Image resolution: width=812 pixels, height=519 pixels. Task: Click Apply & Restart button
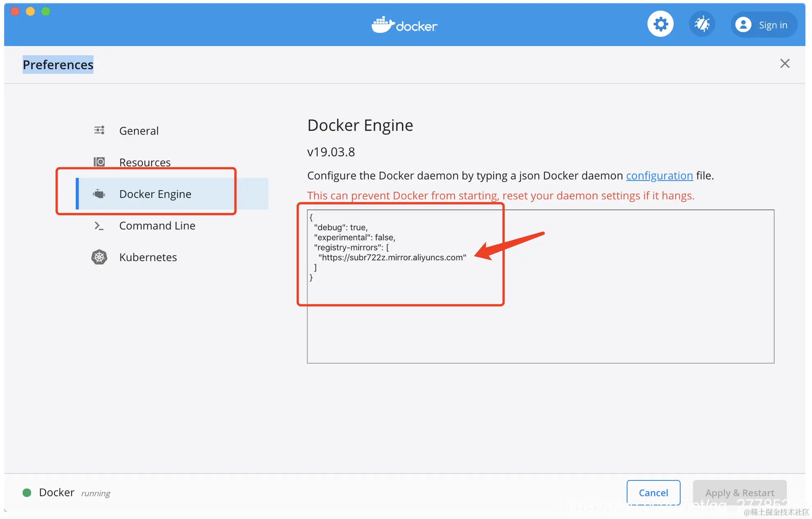click(x=739, y=492)
